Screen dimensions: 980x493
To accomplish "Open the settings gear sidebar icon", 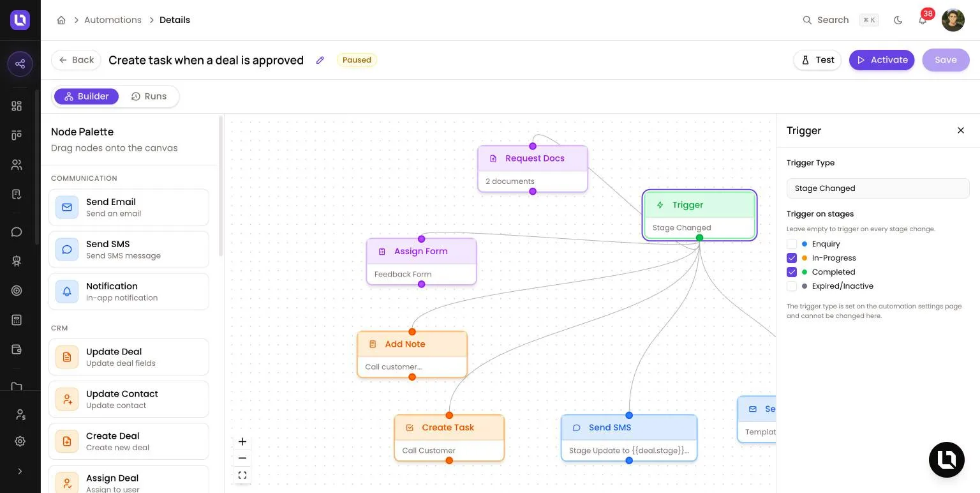I will tap(20, 441).
